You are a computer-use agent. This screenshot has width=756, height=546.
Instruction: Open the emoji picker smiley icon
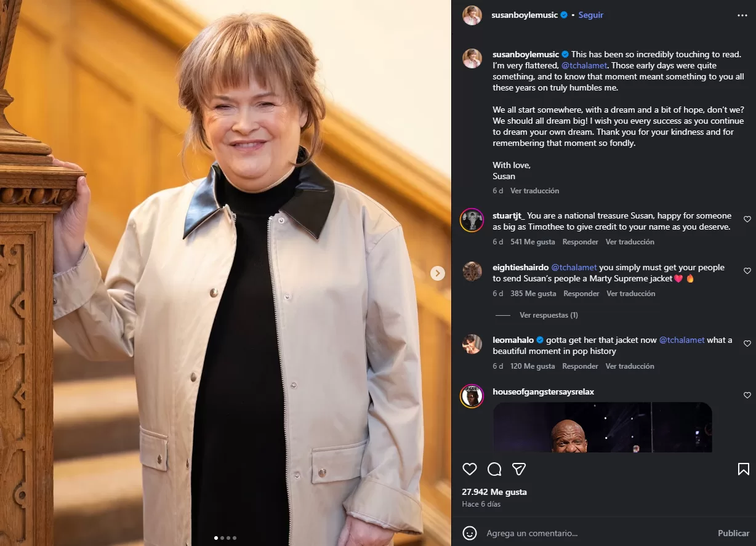[470, 533]
